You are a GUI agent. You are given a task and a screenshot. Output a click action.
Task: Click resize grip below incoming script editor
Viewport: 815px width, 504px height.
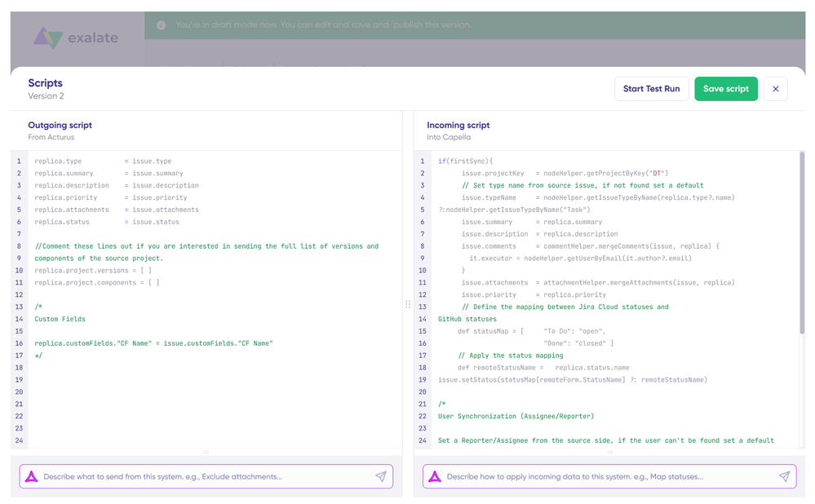[609, 452]
